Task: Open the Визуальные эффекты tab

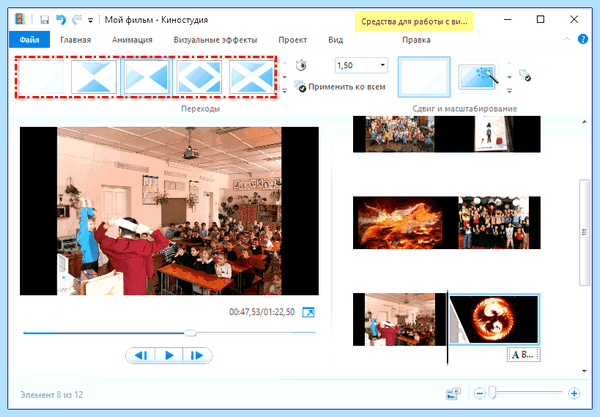Action: [x=215, y=40]
